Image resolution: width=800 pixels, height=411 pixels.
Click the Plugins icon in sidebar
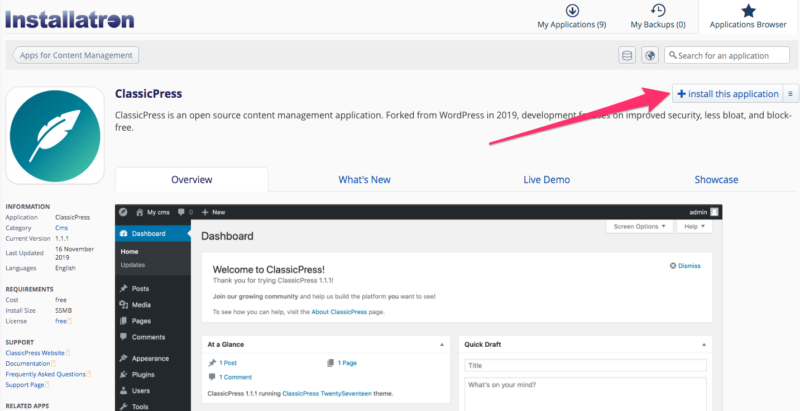coord(123,375)
